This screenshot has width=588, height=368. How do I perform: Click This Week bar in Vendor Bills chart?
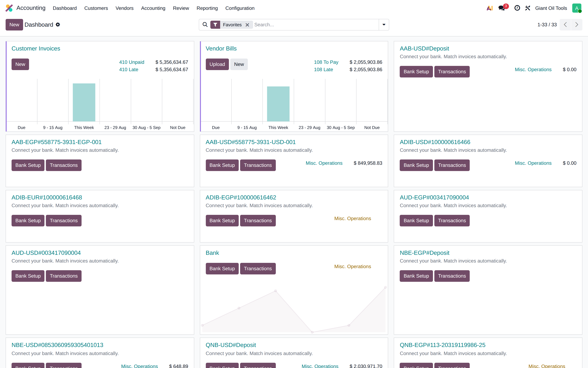tap(278, 104)
